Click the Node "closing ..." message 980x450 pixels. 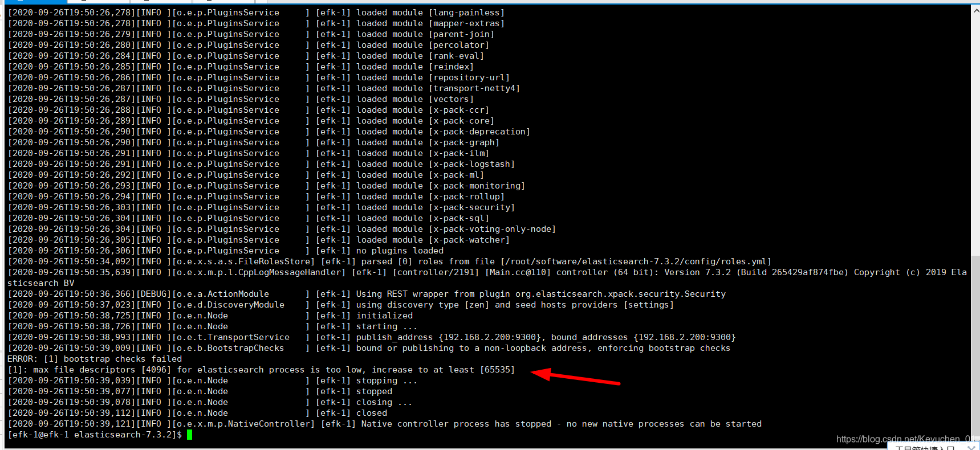(x=384, y=402)
